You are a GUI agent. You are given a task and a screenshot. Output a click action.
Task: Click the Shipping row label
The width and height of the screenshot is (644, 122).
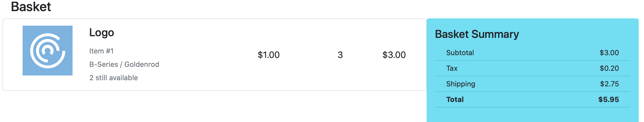pyautogui.click(x=461, y=84)
